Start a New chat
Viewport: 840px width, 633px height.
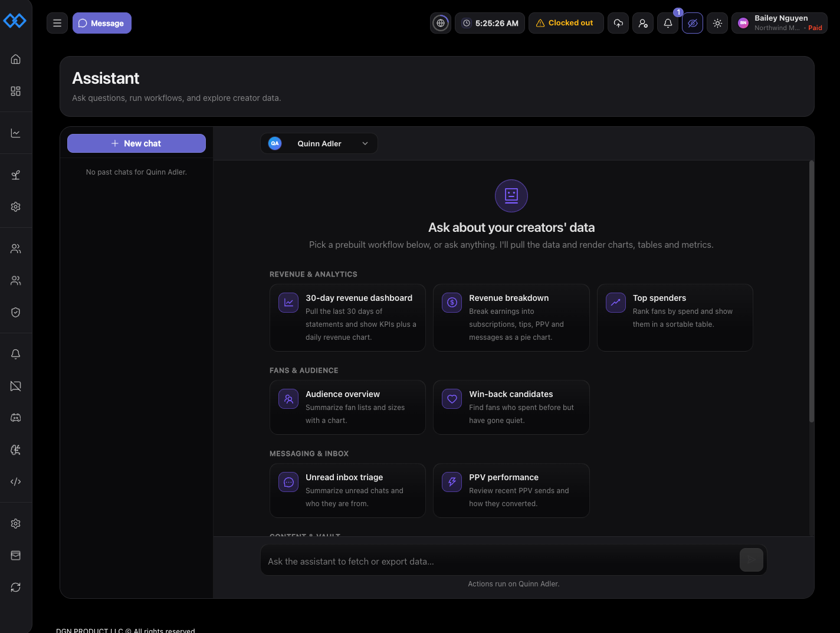tap(136, 143)
